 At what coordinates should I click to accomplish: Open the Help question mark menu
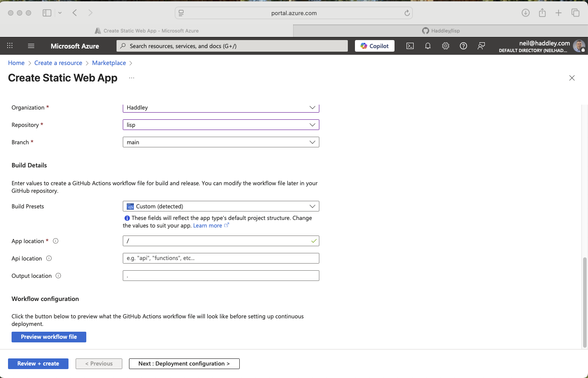pos(463,46)
